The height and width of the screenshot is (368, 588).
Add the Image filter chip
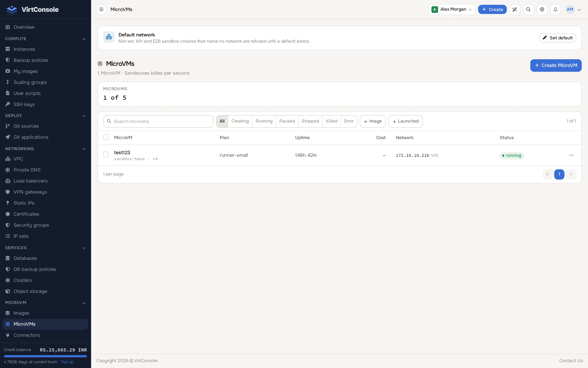373,121
